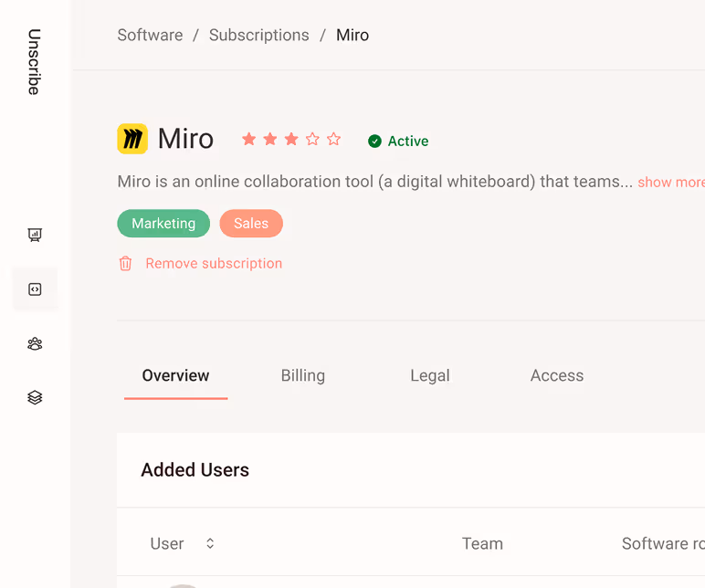Click the Remove subscription link
The height and width of the screenshot is (588, 705).
214,264
